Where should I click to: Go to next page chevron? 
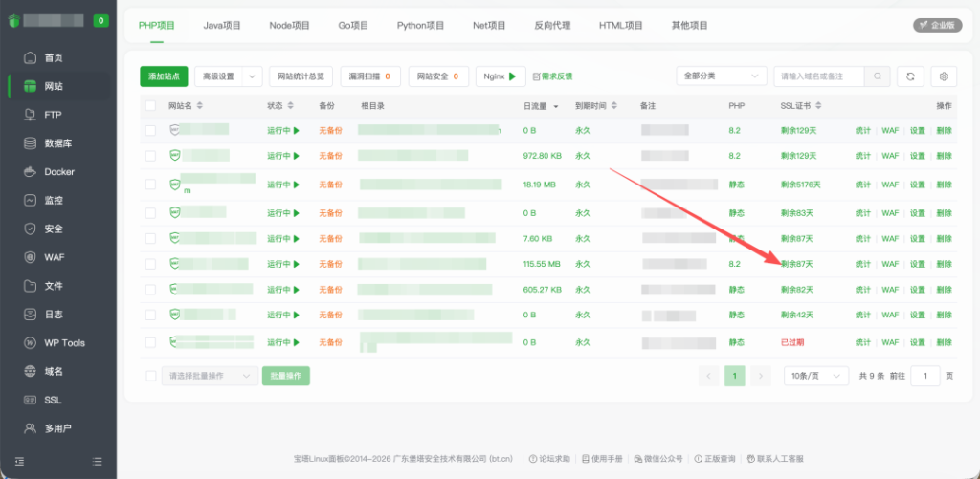(x=761, y=376)
